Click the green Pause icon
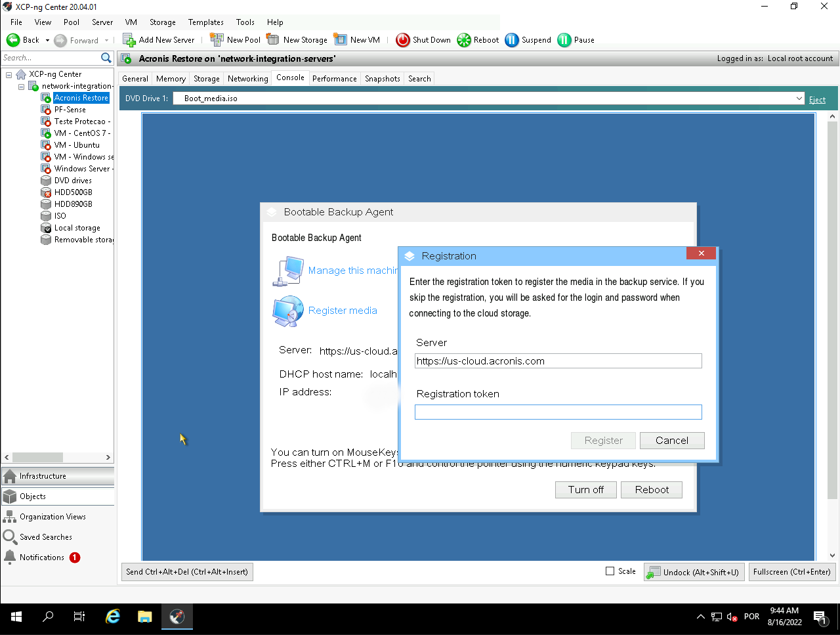840x635 pixels. point(564,40)
